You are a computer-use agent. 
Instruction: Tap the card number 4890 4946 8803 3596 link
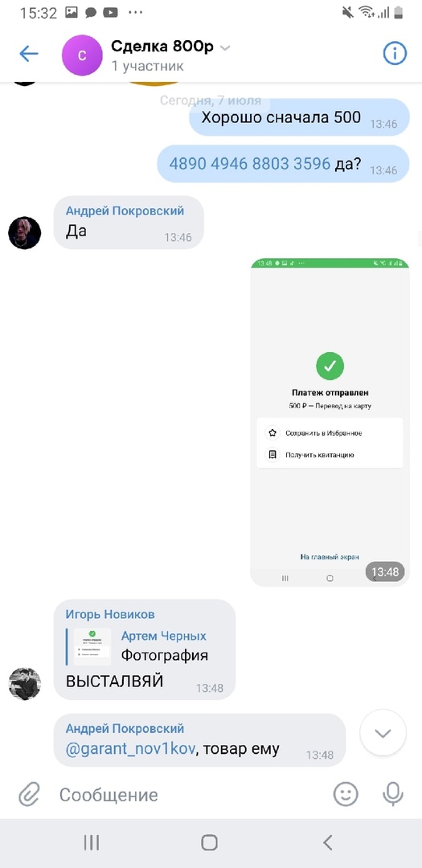click(250, 163)
